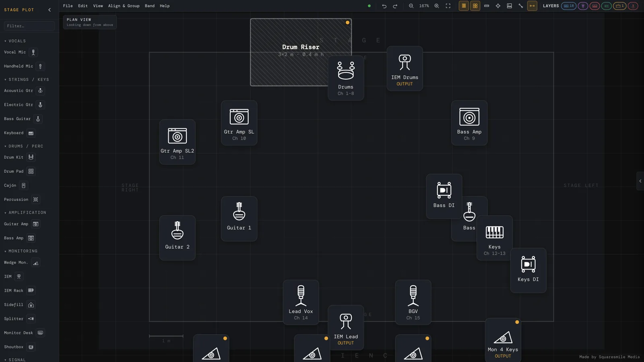Select the Lead Vox Ch 14 card

pyautogui.click(x=301, y=302)
